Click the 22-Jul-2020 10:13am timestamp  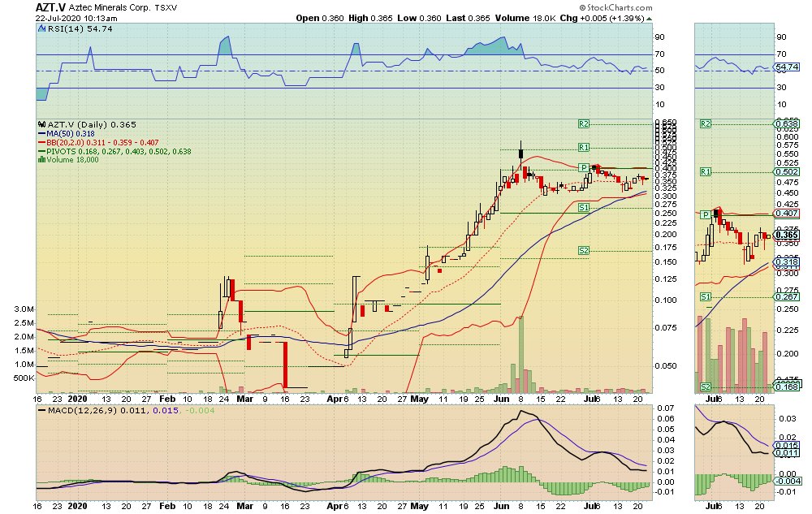pos(76,18)
